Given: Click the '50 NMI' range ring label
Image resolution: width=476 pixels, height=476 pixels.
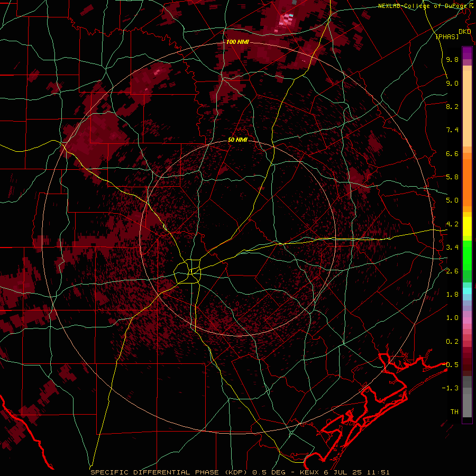Looking at the screenshot, I should [x=237, y=140].
